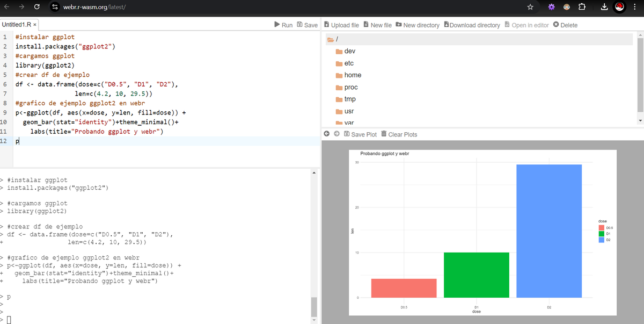This screenshot has width=644, height=324.
Task: Click Open in editor
Action: pyautogui.click(x=526, y=25)
